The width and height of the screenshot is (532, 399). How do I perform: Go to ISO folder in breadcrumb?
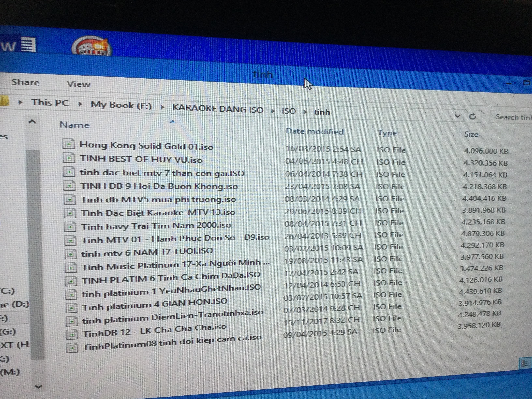[x=289, y=111]
